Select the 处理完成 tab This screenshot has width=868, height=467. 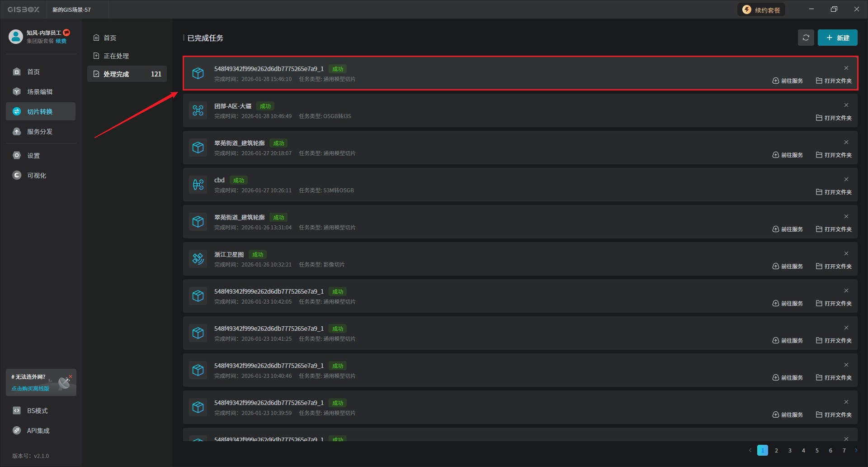[x=116, y=74]
